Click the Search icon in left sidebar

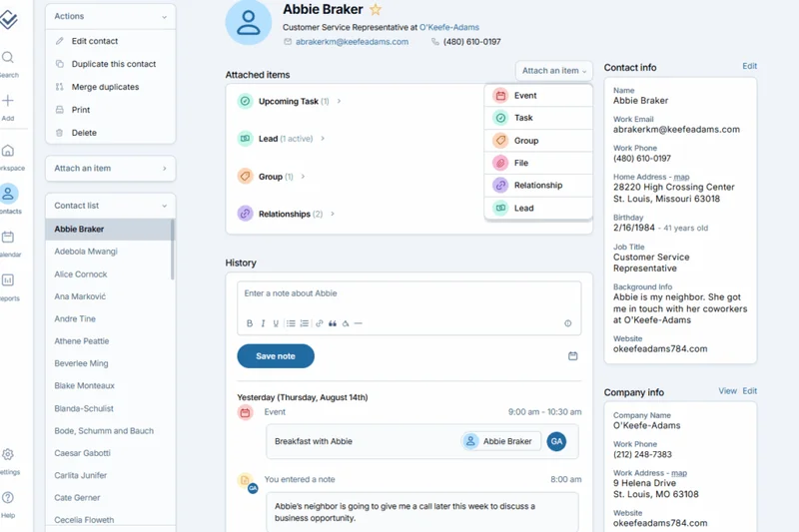point(8,58)
